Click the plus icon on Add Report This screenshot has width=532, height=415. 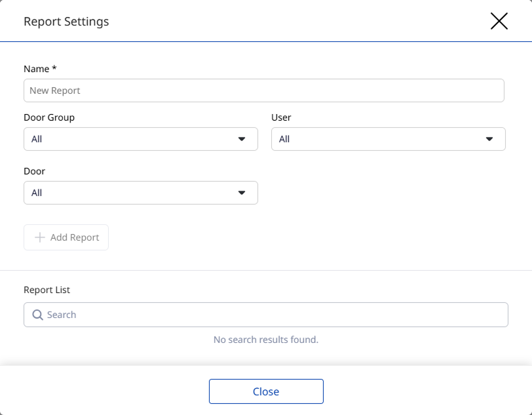[39, 237]
